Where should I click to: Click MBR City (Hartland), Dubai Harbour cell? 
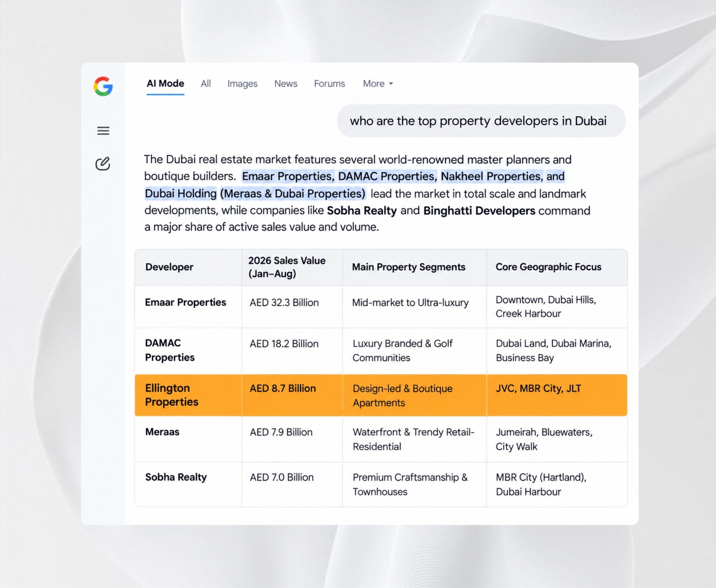pos(557,484)
